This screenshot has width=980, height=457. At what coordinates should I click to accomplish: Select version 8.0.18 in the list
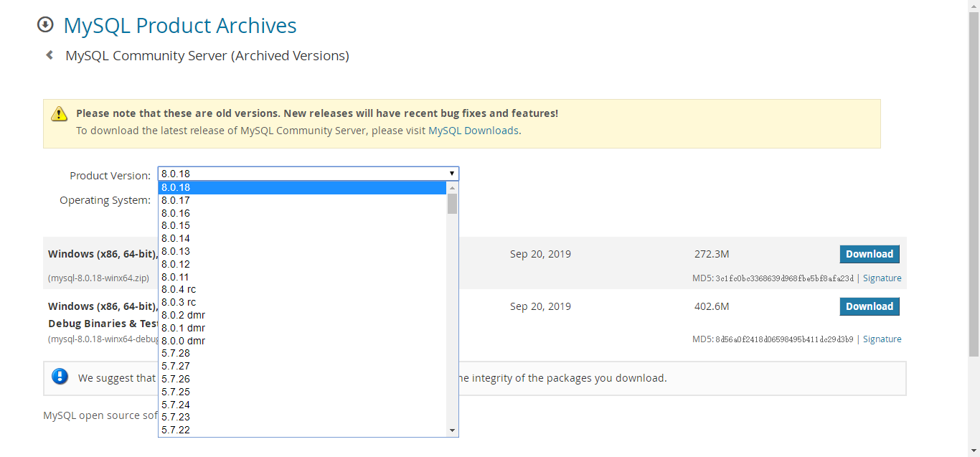(302, 188)
